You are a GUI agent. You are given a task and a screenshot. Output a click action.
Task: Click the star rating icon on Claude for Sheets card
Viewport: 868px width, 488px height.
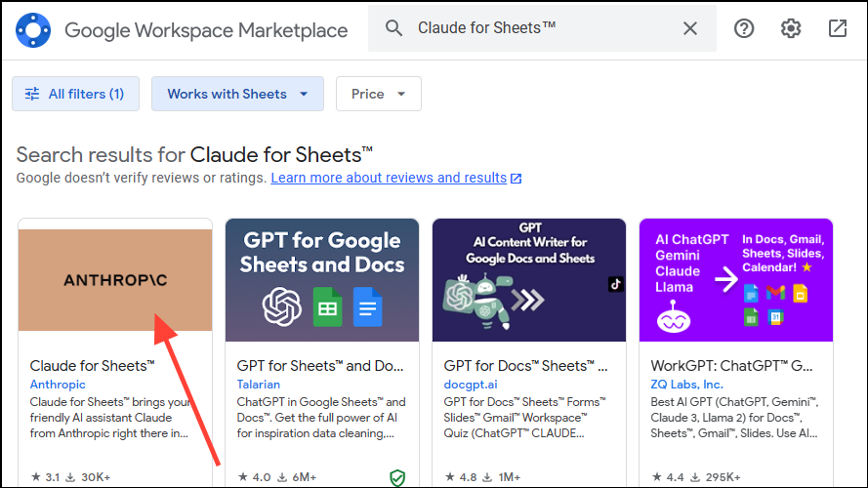coord(36,477)
